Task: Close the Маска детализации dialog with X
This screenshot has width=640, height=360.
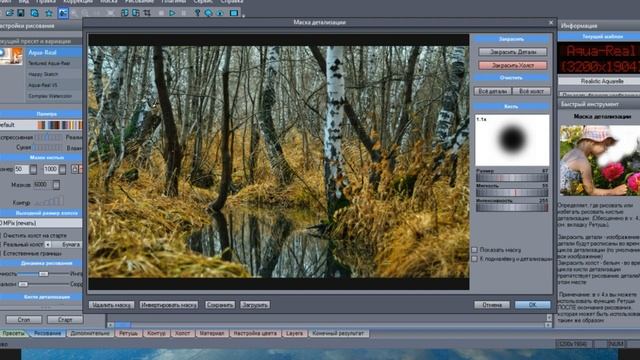Action: [x=551, y=22]
